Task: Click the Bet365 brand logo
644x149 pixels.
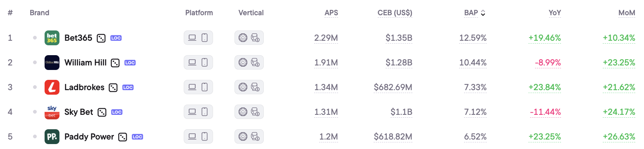Action: click(52, 38)
